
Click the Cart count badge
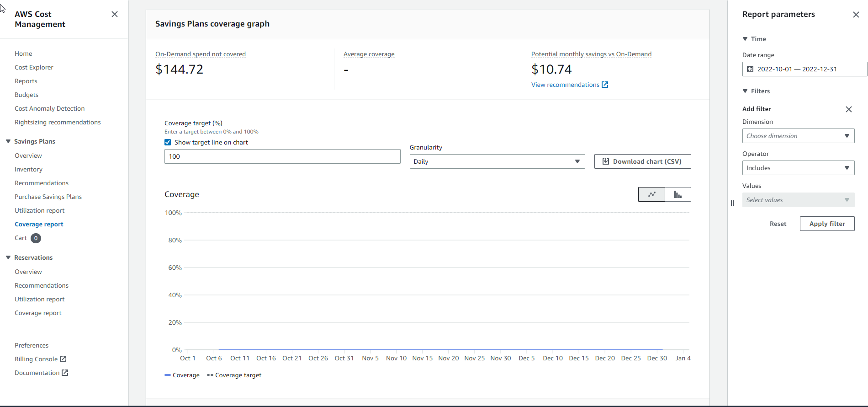(x=36, y=238)
